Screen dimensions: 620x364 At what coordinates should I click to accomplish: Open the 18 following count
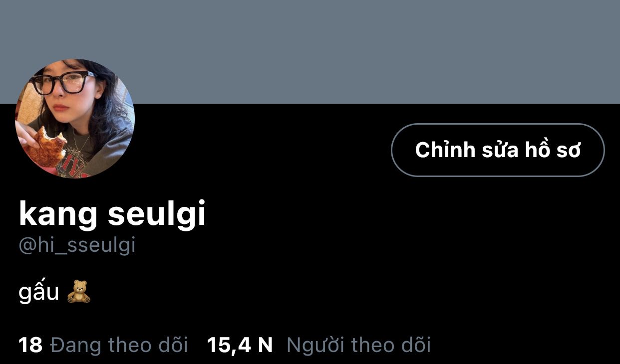[30, 345]
